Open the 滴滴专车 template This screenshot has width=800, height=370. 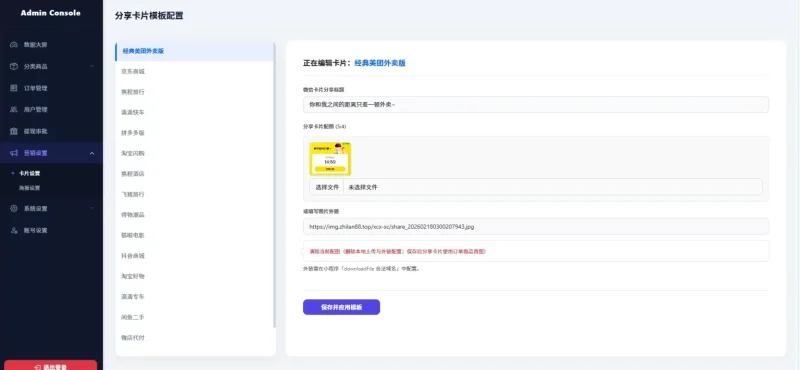tap(194, 297)
